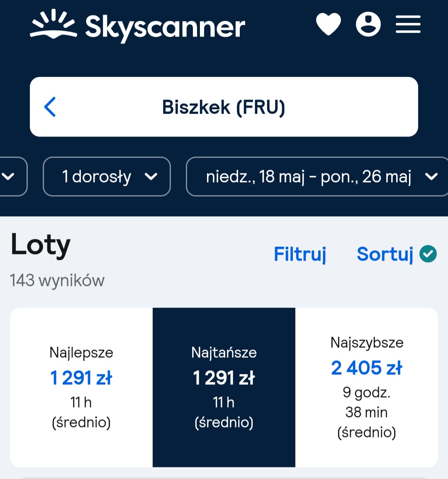Viewport: 448px width, 479px height.
Task: Select the Najtańsze tab
Action: (224, 387)
